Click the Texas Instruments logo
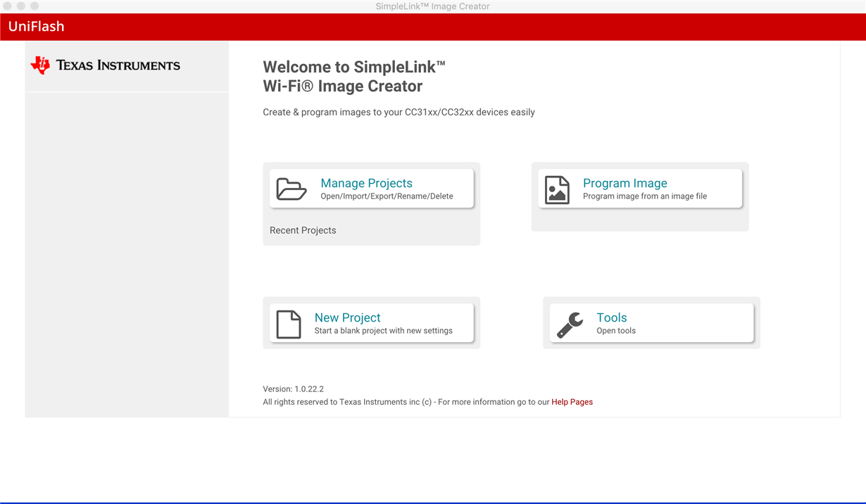Image resolution: width=866 pixels, height=504 pixels. [x=106, y=65]
